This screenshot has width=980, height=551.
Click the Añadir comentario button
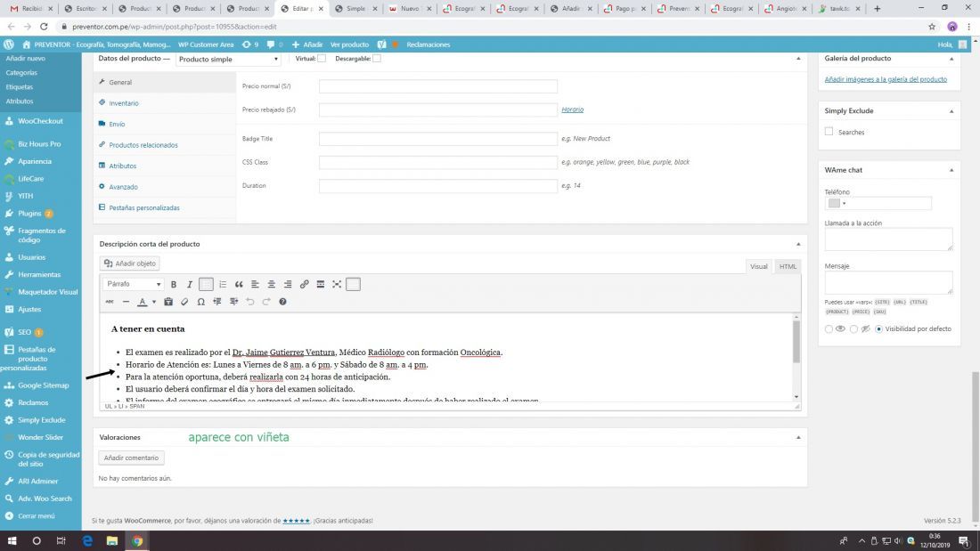click(131, 458)
